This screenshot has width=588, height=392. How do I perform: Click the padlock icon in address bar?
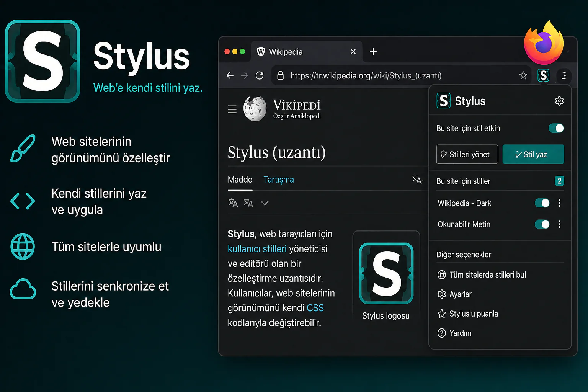click(x=280, y=75)
